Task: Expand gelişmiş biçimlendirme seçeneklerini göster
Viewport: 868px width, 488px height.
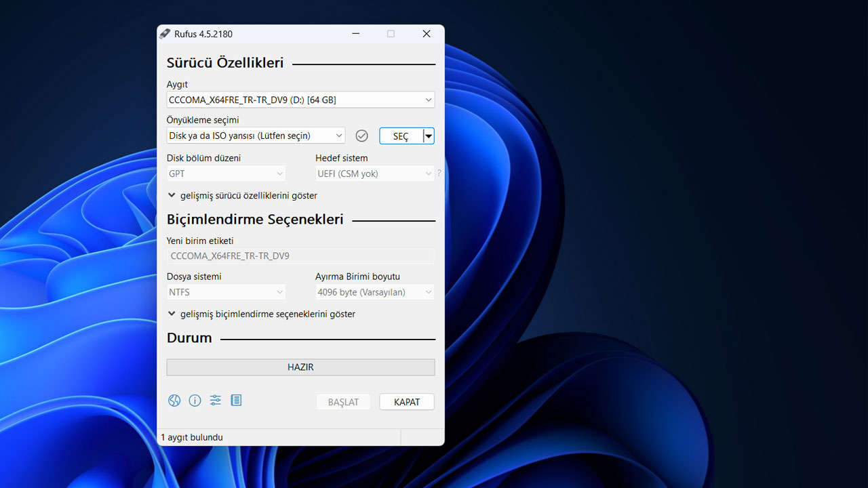Action: click(x=262, y=314)
